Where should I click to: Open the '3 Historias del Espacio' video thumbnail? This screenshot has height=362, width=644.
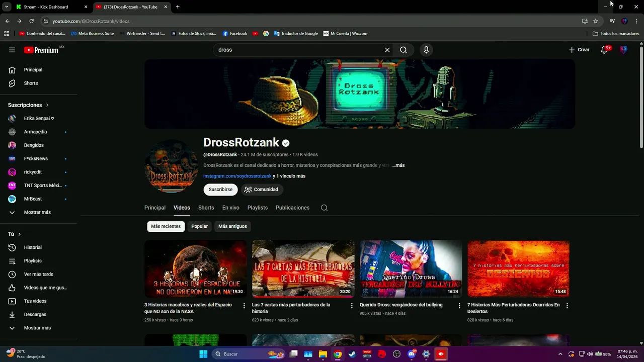196,268
